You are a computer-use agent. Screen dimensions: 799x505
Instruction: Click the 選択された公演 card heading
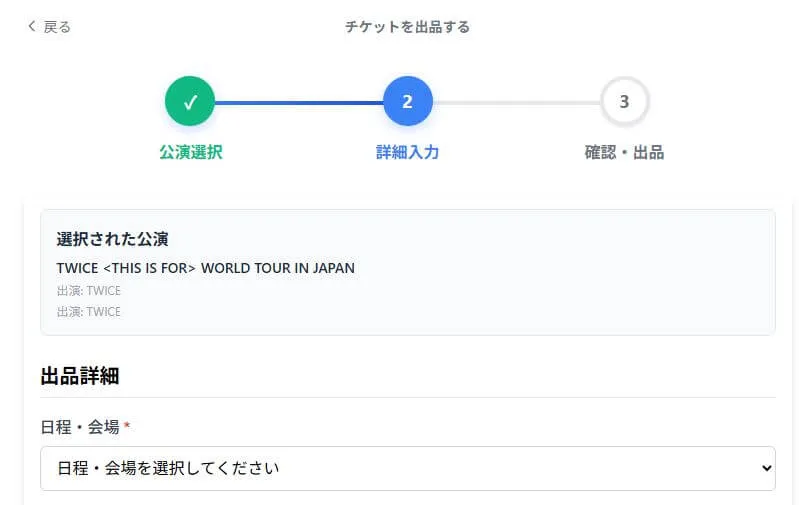point(112,239)
